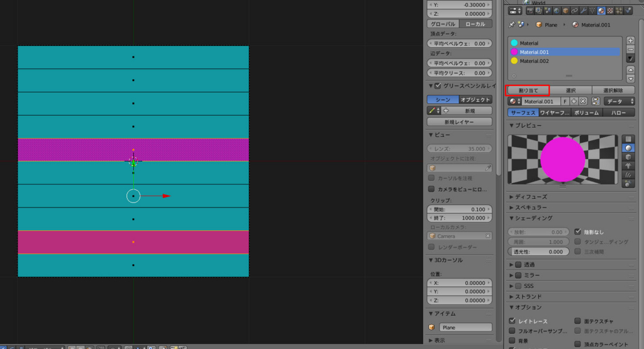Enable Vertex Color Paint (頂点カラーペイント) checkbox
This screenshot has width=644, height=349.
pyautogui.click(x=577, y=344)
